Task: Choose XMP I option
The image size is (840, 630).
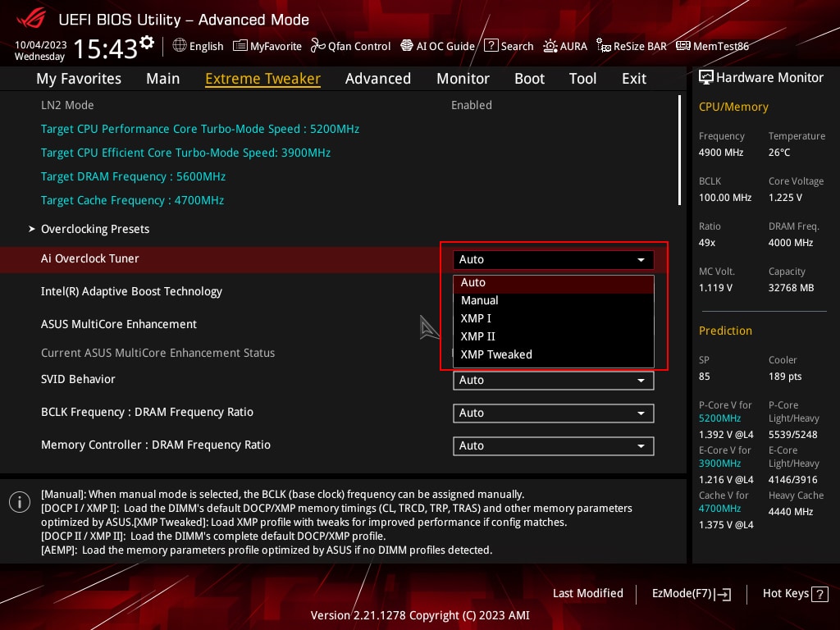Action: pos(554,319)
